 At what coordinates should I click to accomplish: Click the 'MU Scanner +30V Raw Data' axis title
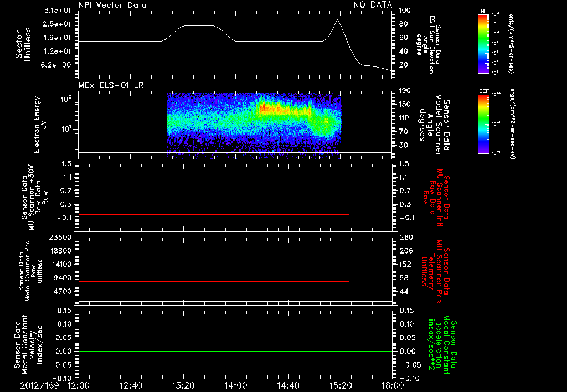pyautogui.click(x=35, y=198)
